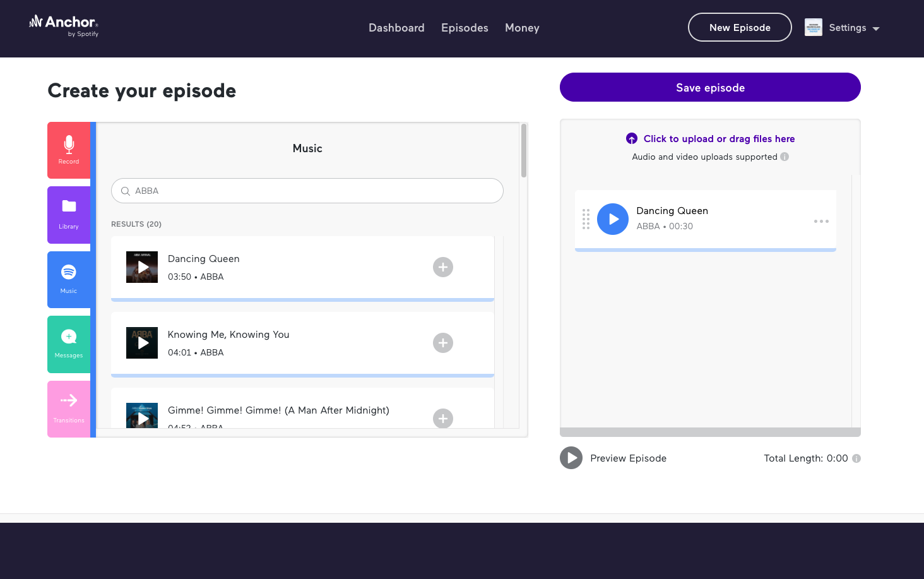Open the Record panel in sidebar
Image resolution: width=924 pixels, height=579 pixels.
[x=69, y=150]
